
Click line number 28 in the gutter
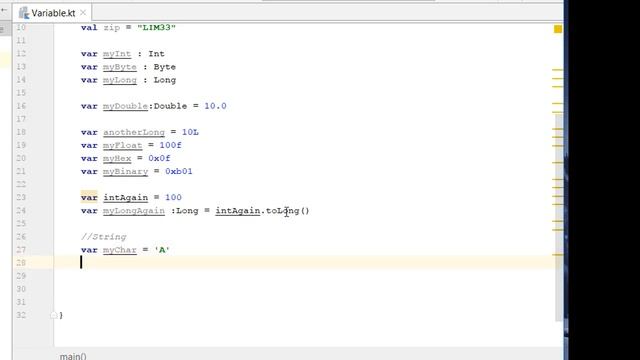coord(21,263)
